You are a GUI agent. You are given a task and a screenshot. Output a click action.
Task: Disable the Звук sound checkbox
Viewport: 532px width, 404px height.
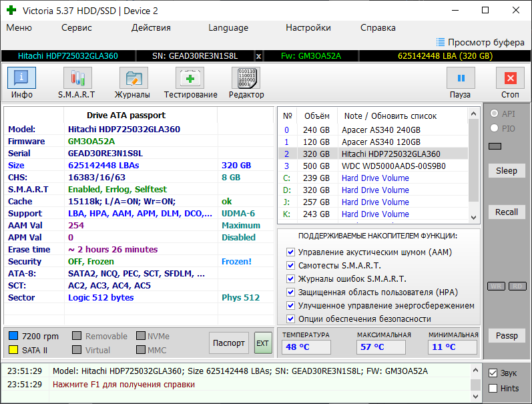point(493,373)
